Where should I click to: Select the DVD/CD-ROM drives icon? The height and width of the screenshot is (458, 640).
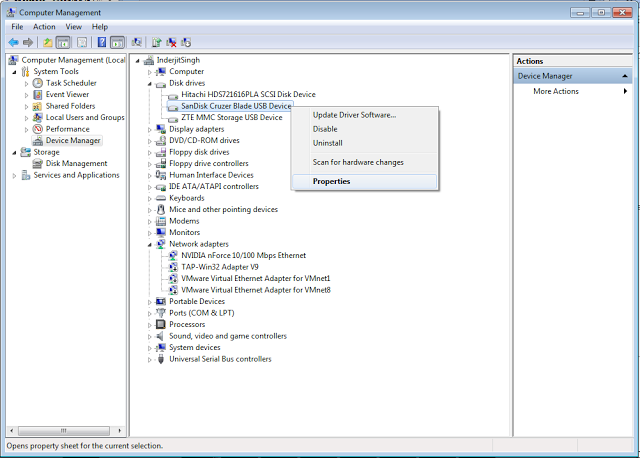click(x=161, y=141)
